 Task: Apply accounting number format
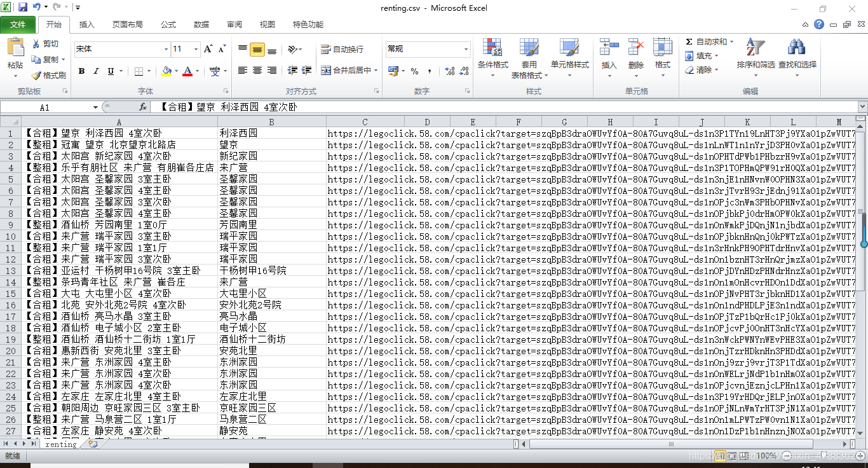point(393,71)
